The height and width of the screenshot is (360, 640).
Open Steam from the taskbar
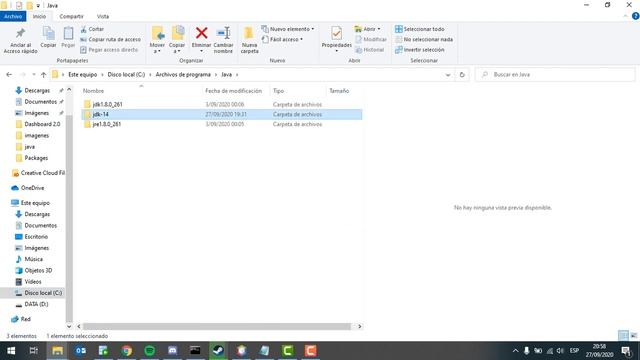click(218, 351)
